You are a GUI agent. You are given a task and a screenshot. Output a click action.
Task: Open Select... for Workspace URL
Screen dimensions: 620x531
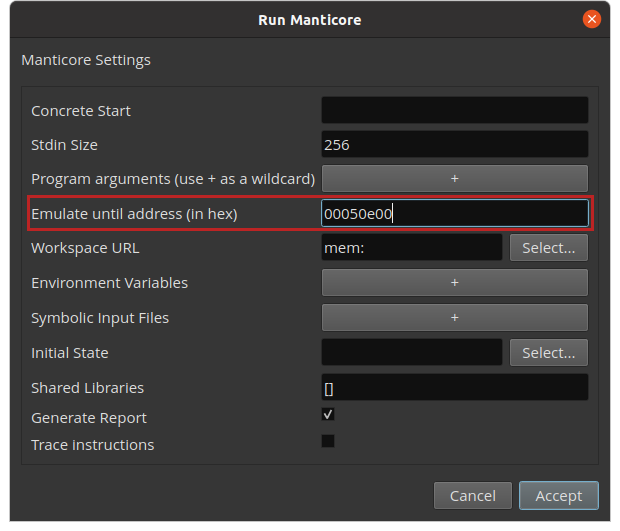point(548,248)
